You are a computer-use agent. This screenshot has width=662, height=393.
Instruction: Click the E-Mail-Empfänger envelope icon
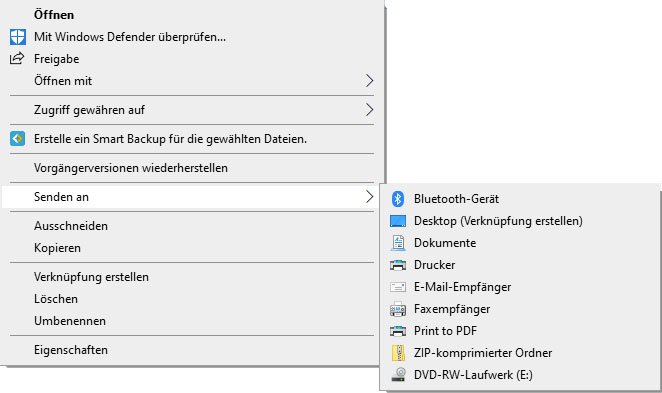398,287
